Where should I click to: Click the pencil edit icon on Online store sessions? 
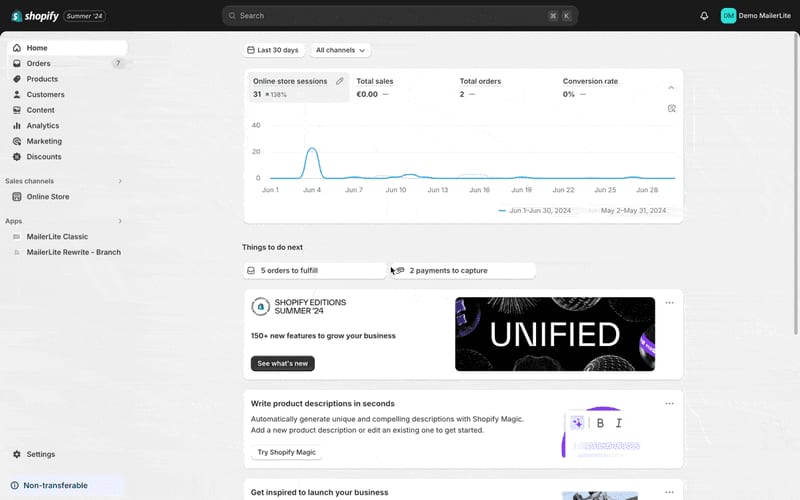(340, 81)
